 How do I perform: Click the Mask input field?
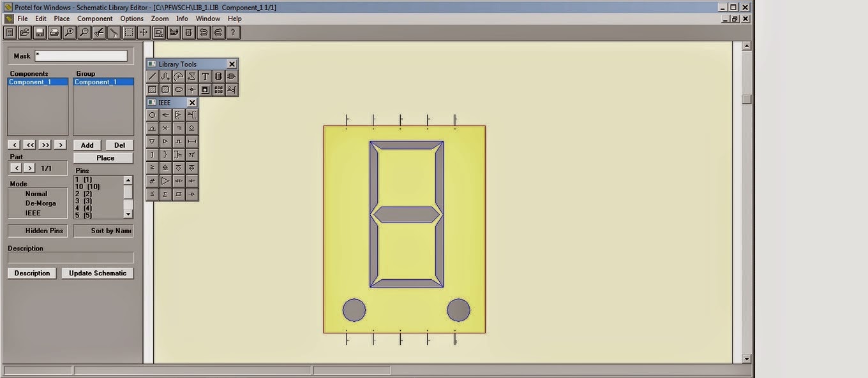coord(81,56)
